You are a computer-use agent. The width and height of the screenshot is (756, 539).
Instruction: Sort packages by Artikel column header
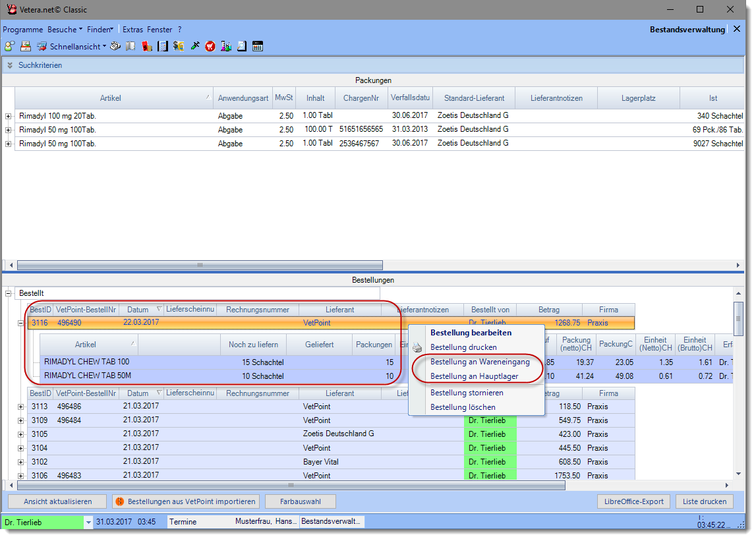110,98
